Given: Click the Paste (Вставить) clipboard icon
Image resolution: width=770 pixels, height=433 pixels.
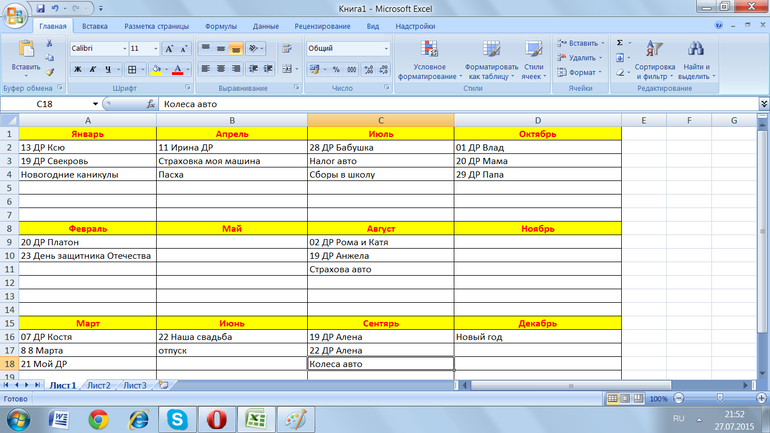Looking at the screenshot, I should tap(25, 50).
